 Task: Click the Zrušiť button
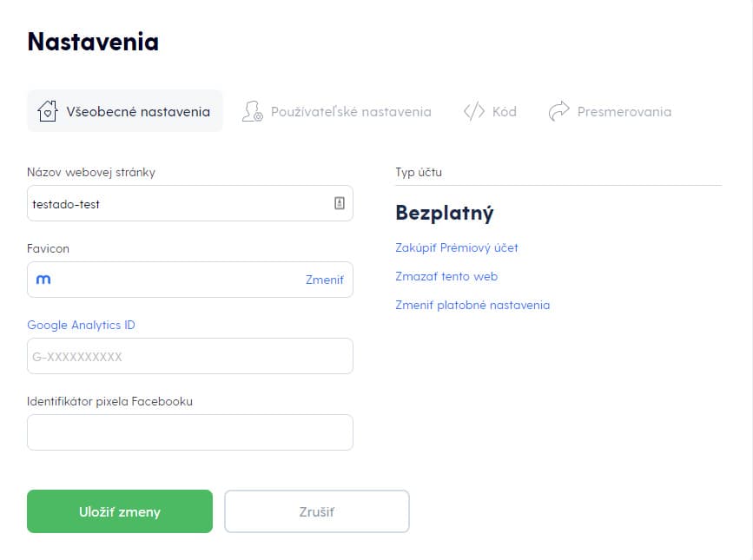pos(317,511)
